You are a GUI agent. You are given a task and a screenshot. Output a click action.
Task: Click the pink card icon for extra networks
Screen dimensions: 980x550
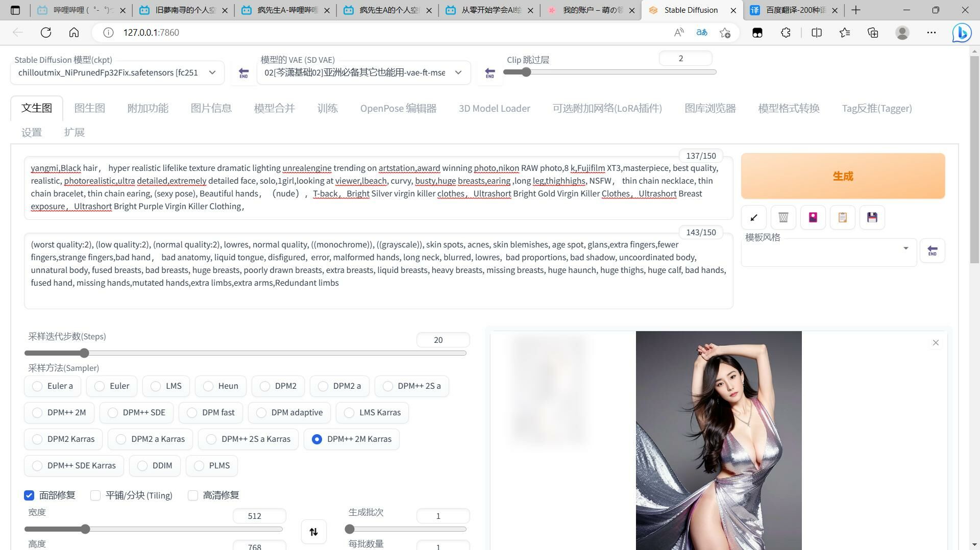point(813,217)
